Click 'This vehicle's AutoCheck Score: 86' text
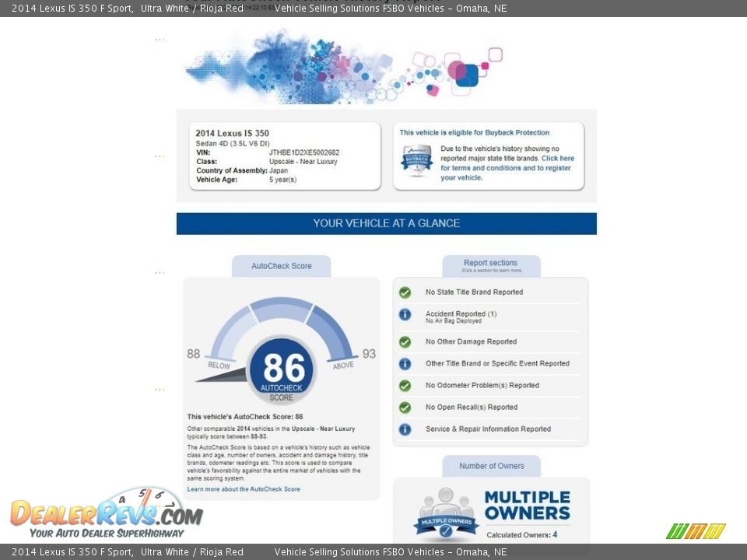This screenshot has height=560, width=747. pos(245,417)
